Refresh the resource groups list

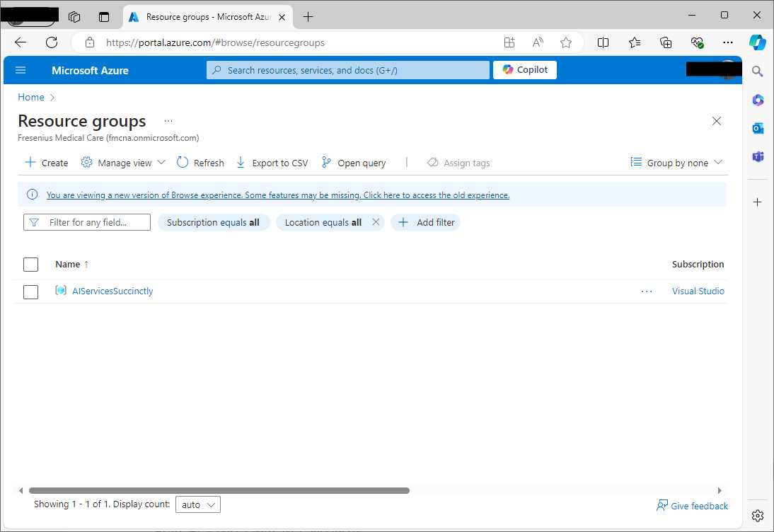200,163
